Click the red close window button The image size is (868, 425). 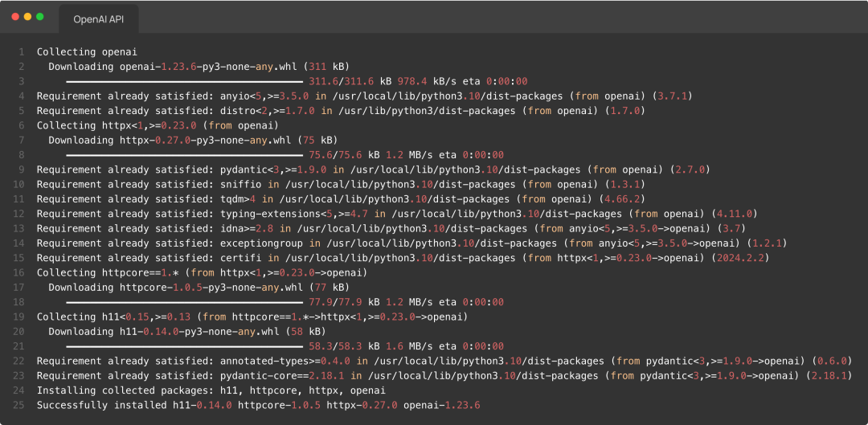point(15,17)
